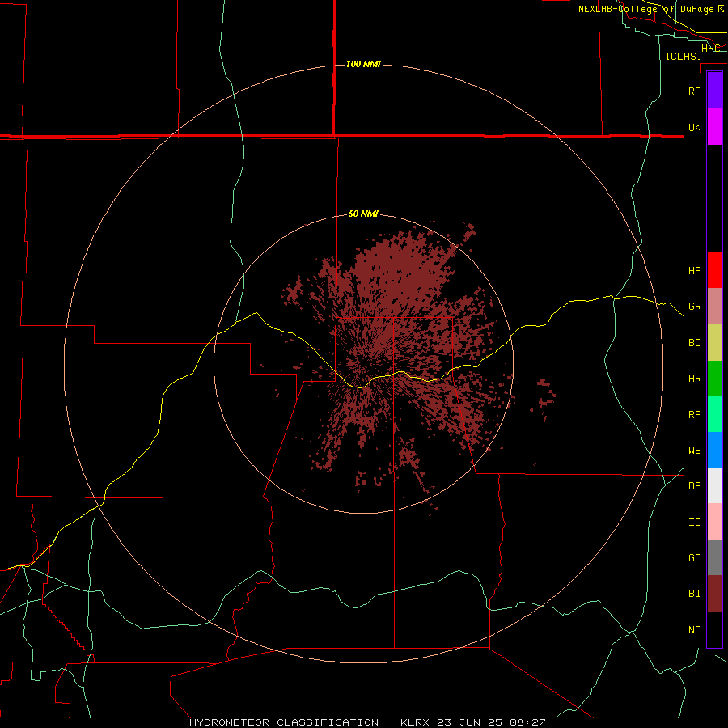The image size is (728, 728).
Task: Select the GR pinkish legend swatch
Action: coord(714,307)
